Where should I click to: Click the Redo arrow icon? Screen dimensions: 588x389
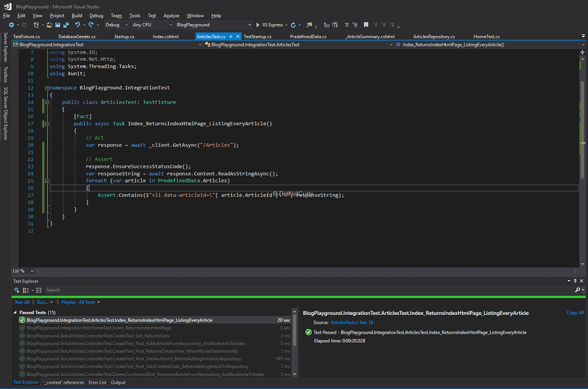(91, 25)
